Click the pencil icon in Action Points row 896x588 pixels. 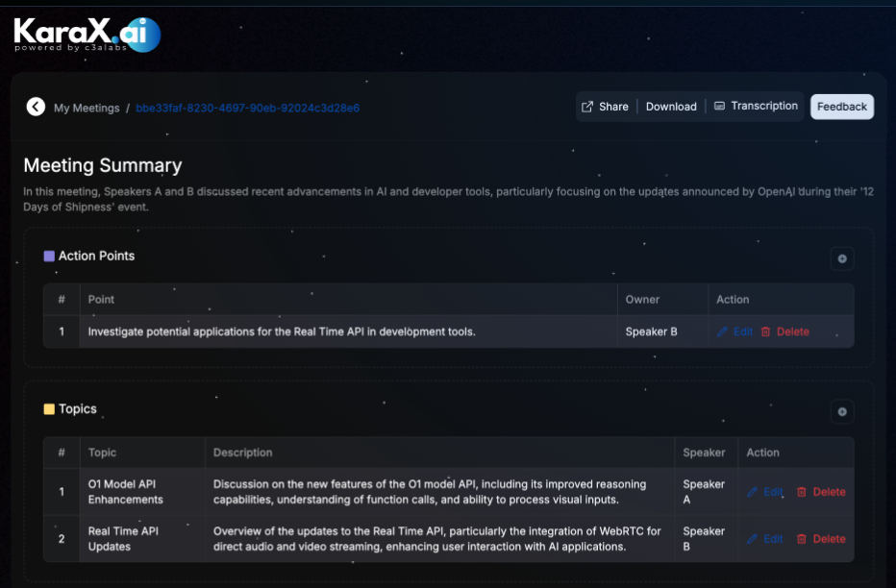pyautogui.click(x=724, y=331)
